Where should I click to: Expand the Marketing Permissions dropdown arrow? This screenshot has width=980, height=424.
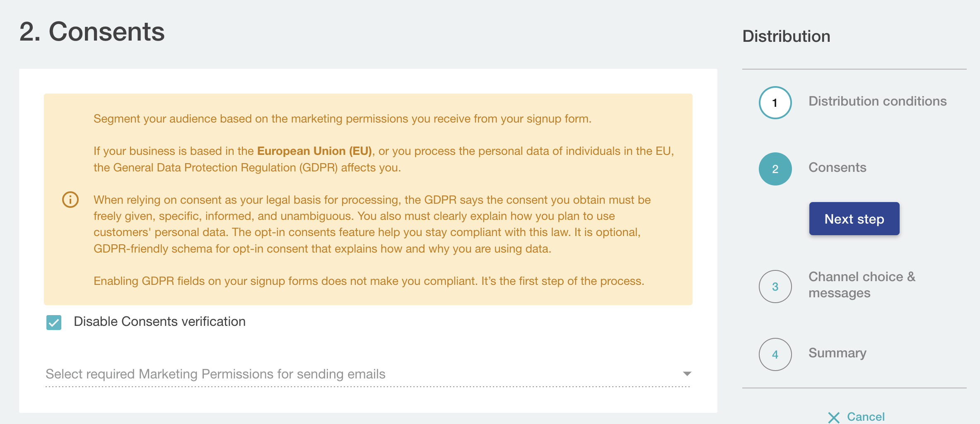tap(687, 374)
